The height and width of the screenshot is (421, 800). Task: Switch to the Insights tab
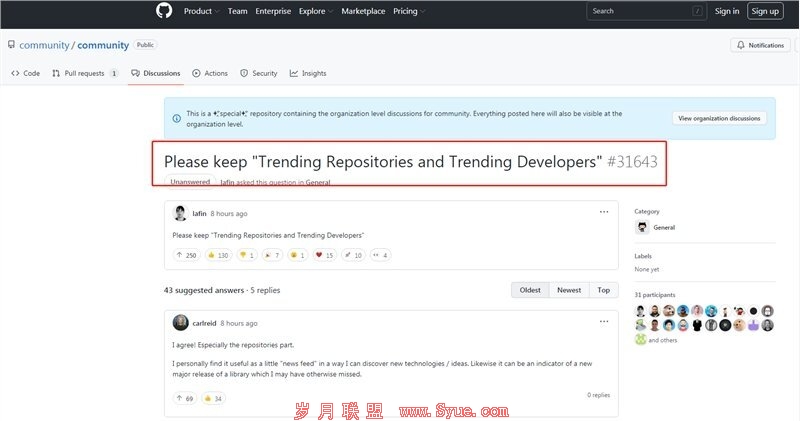308,73
